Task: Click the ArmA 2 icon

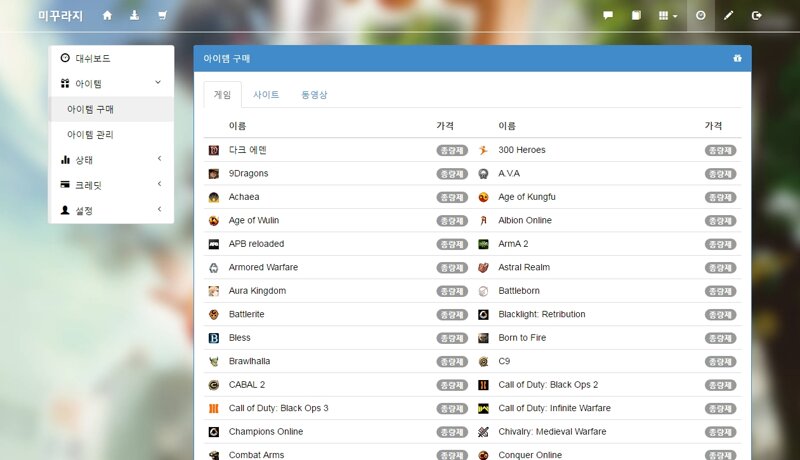Action: [x=483, y=244]
